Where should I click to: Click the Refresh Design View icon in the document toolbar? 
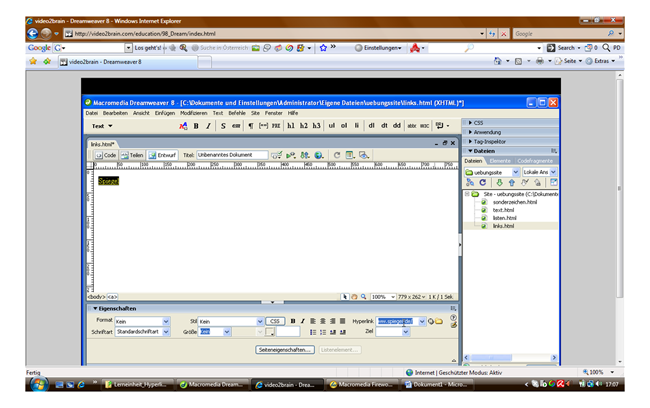point(337,155)
